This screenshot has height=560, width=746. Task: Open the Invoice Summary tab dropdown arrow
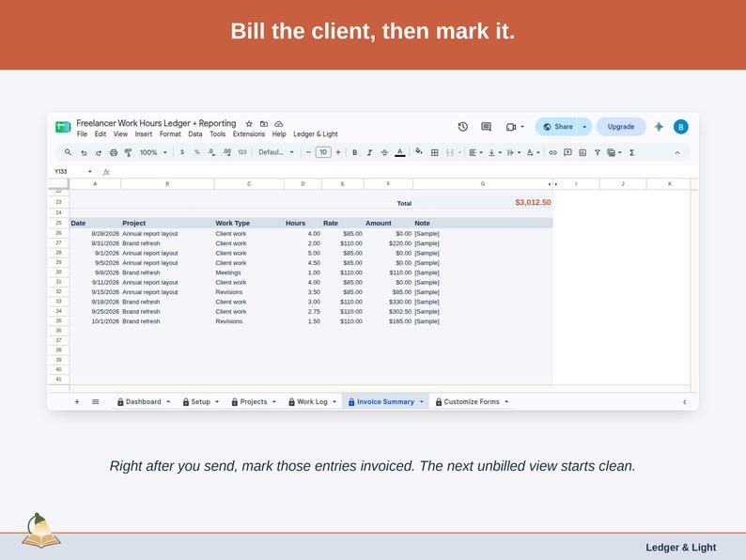[x=422, y=401]
